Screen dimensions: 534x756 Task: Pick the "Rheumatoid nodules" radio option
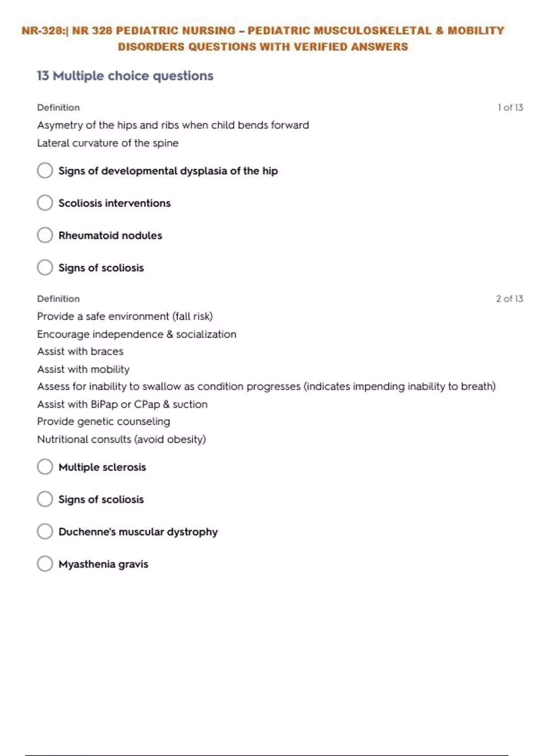(45, 235)
